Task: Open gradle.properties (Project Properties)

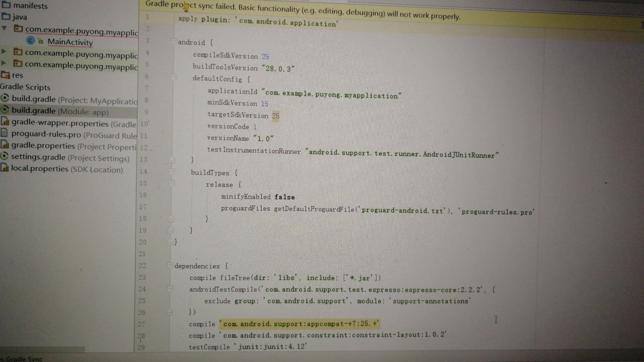Action: [x=43, y=146]
